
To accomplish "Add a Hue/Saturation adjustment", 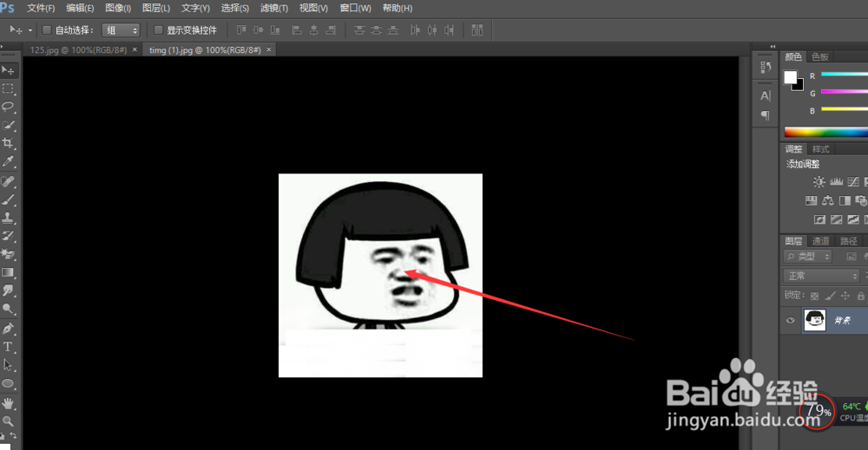I will click(x=811, y=200).
